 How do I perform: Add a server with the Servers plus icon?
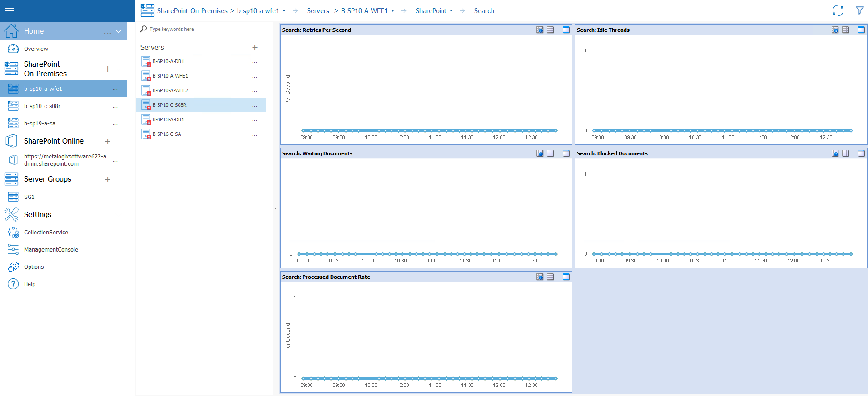point(255,48)
